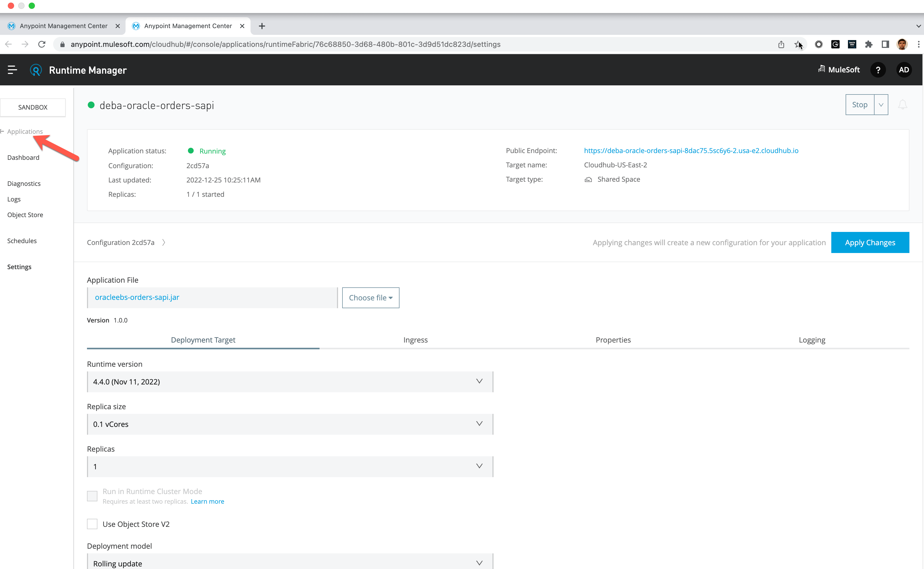Expand the Stop button dropdown arrow
Viewport: 924px width, 569px height.
[881, 105]
